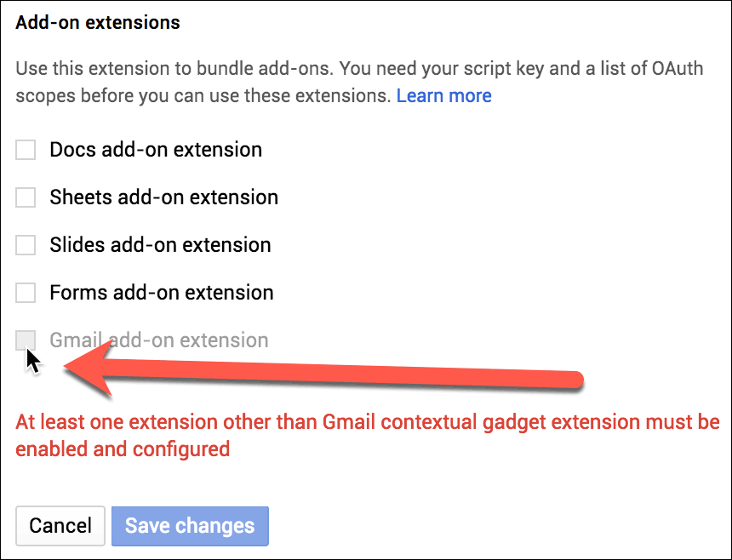The width and height of the screenshot is (732, 560).
Task: Click the Save changes button
Action: click(x=190, y=526)
